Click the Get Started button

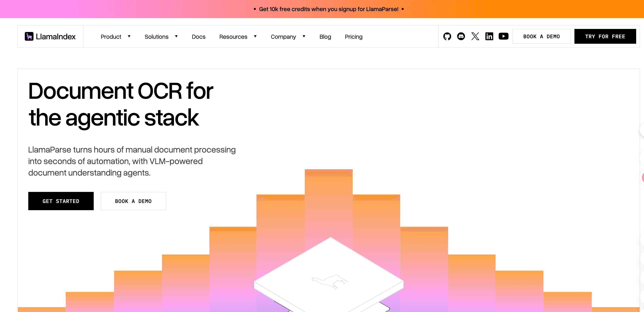[61, 201]
